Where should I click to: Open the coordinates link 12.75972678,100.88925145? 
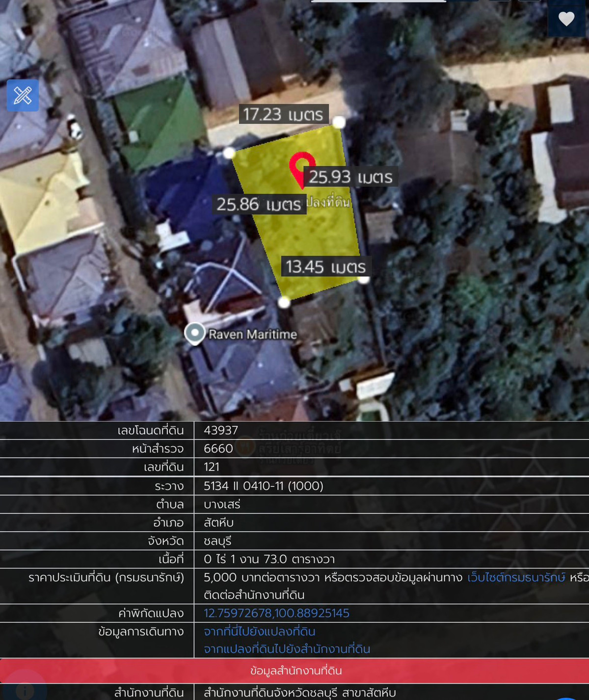pos(276,613)
